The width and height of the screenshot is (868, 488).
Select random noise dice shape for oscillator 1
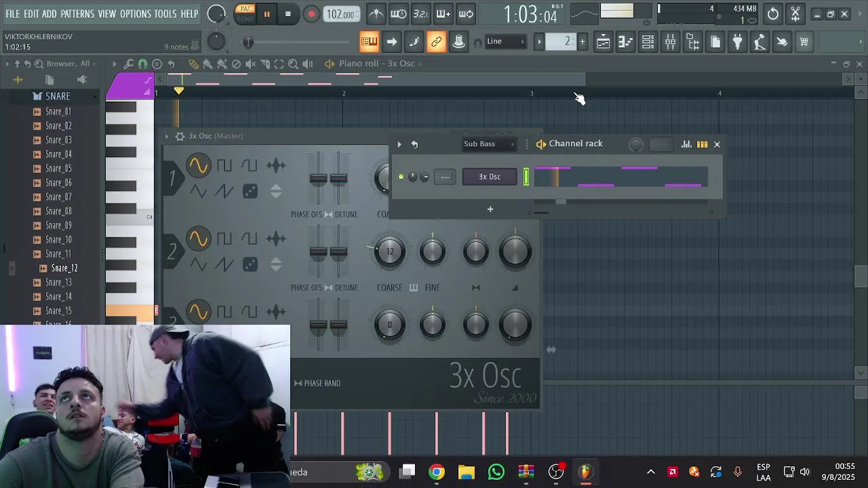point(250,192)
